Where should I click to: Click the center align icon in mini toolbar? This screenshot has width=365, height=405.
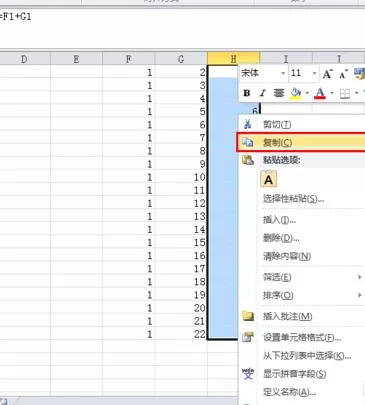click(x=279, y=93)
